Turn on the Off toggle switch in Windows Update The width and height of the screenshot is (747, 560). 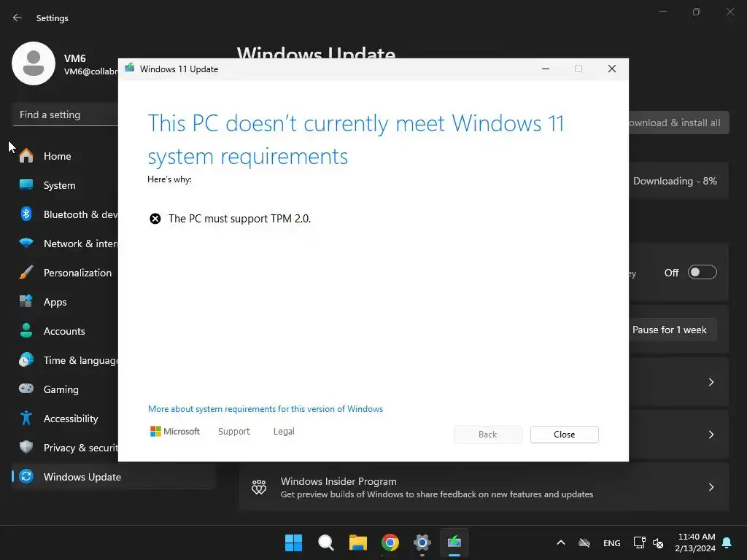click(x=703, y=273)
